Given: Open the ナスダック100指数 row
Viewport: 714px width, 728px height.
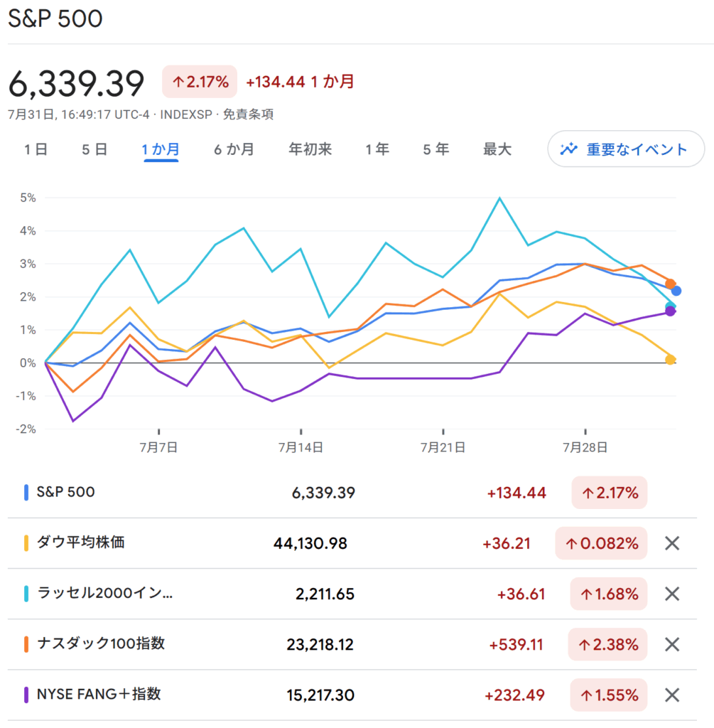Looking at the screenshot, I should pos(352,644).
